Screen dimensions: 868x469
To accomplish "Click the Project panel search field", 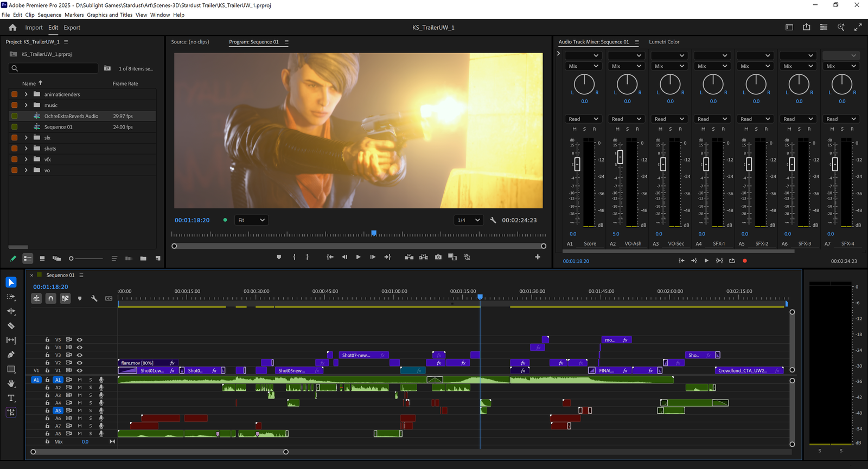I will (53, 68).
